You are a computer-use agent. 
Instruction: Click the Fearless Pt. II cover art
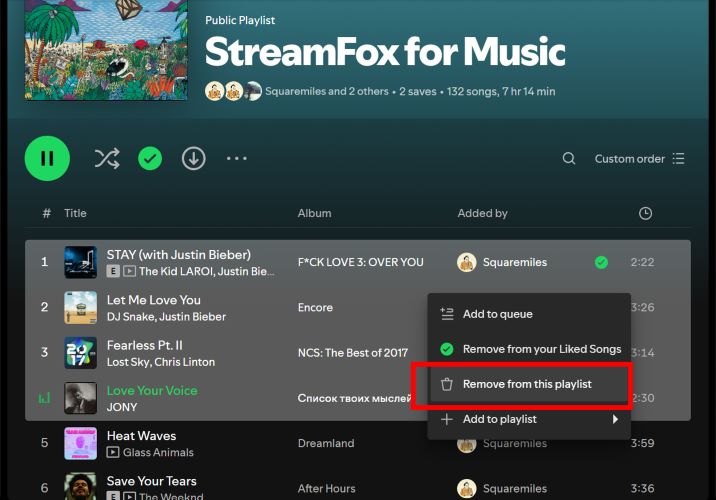click(x=80, y=353)
